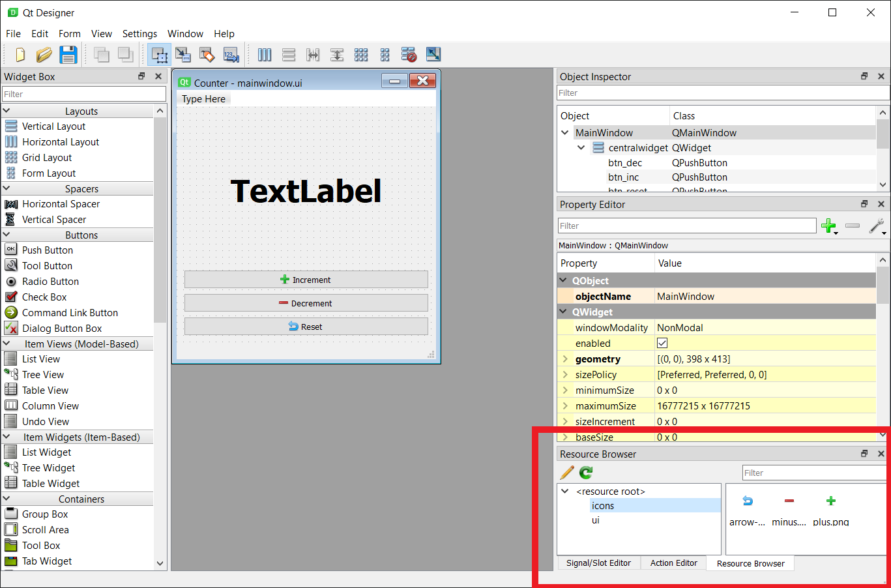This screenshot has height=588, width=891.
Task: Float the Object Inspector panel
Action: point(864,76)
